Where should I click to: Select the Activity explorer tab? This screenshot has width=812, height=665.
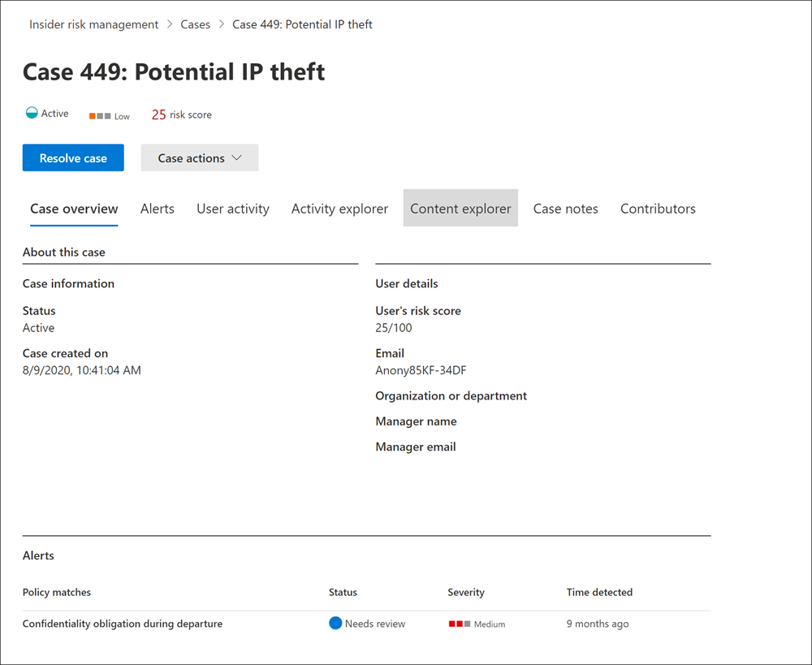click(339, 209)
